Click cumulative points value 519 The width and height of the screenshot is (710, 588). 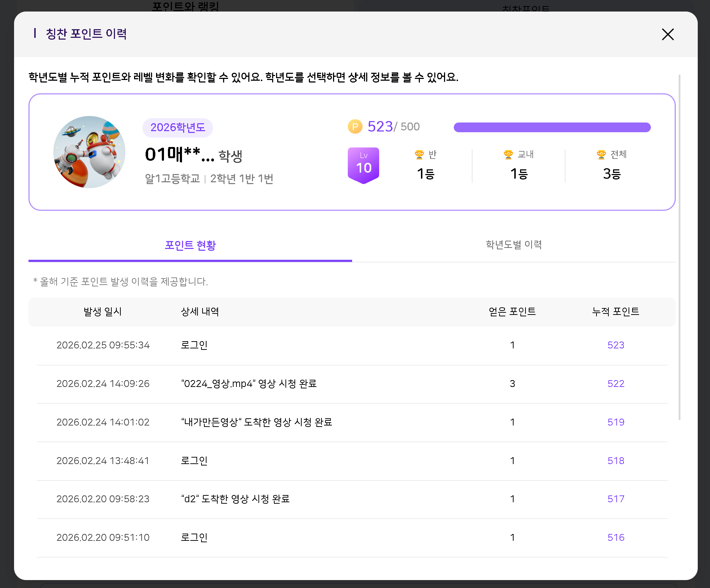[x=616, y=422]
